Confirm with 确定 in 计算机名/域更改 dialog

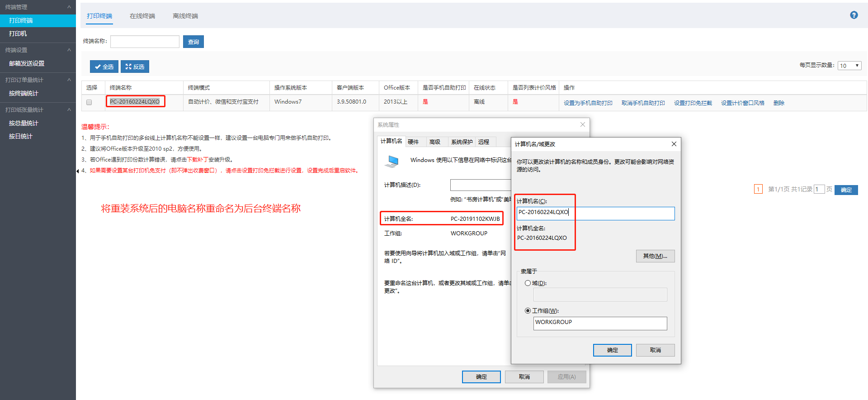[x=612, y=350]
